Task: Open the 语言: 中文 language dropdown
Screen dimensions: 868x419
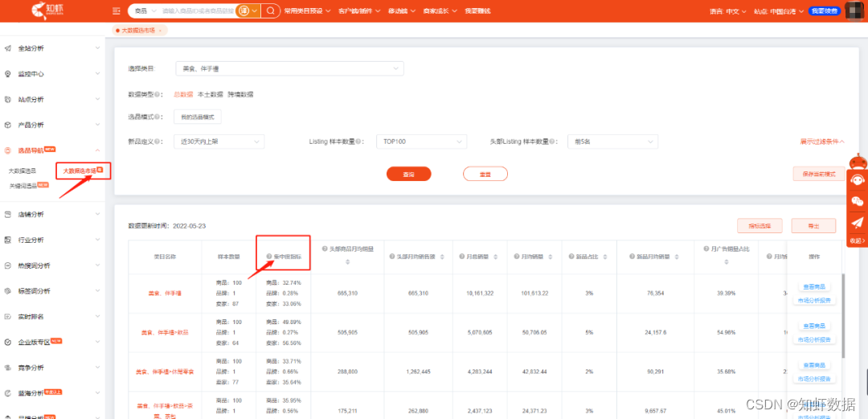Action: pos(728,11)
